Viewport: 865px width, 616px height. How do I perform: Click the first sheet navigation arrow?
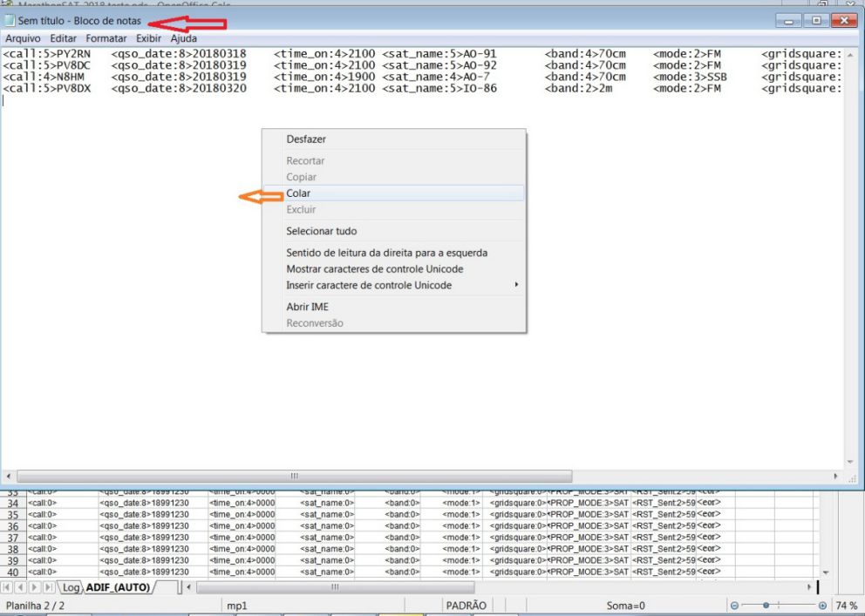[x=9, y=588]
